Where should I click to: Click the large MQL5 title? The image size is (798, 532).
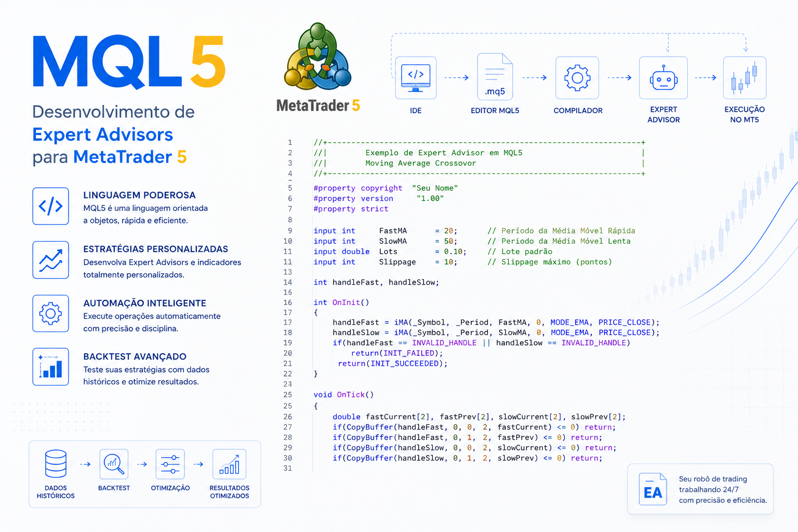(129, 61)
